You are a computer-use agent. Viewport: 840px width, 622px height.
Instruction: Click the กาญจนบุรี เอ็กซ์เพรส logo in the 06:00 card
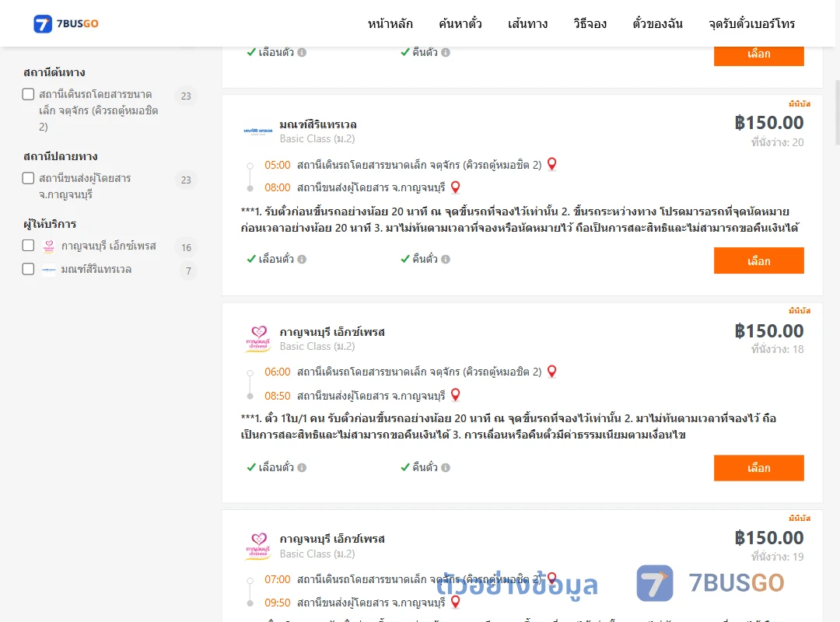coord(258,338)
